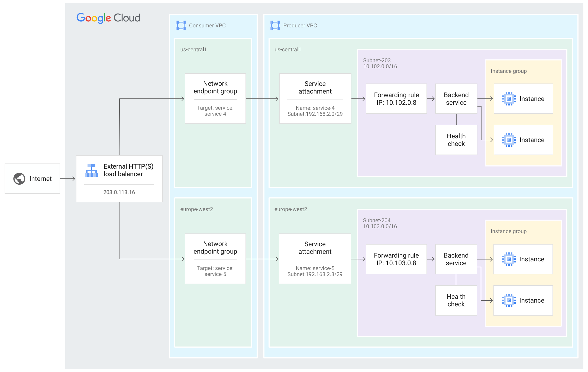The height and width of the screenshot is (372, 588).
Task: Click the load balancer icon
Action: tap(91, 170)
